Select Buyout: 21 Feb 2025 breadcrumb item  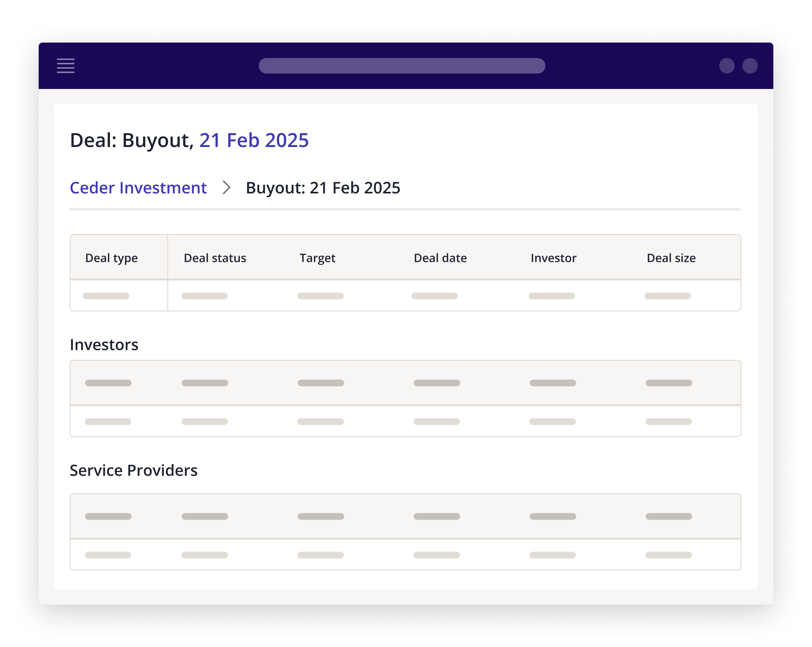(x=323, y=188)
